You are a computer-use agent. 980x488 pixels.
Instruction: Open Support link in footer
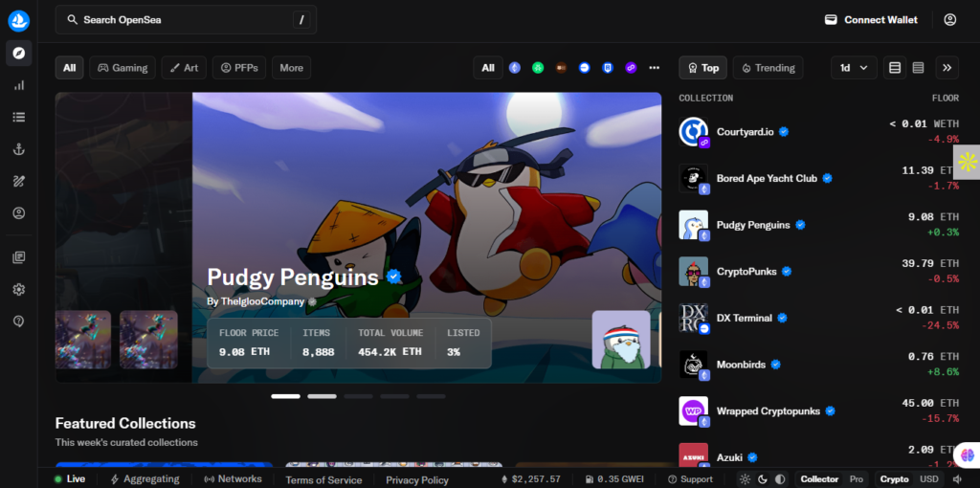(690, 479)
